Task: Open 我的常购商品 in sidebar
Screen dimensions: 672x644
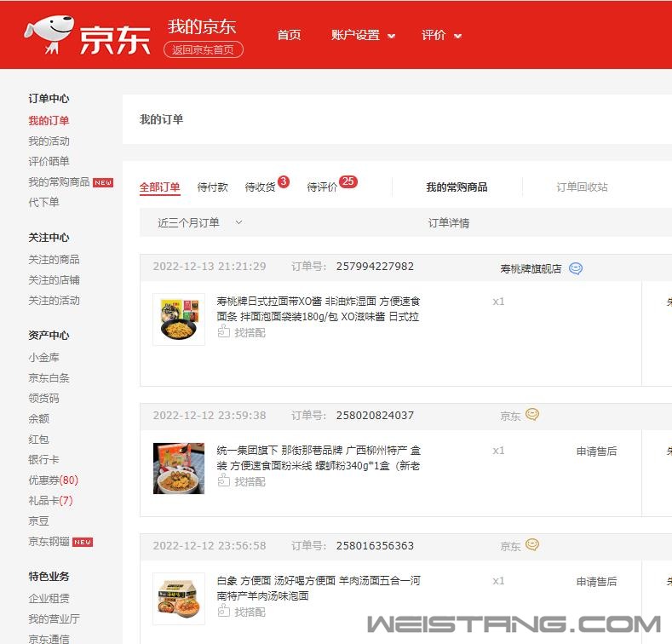Action: [59, 182]
